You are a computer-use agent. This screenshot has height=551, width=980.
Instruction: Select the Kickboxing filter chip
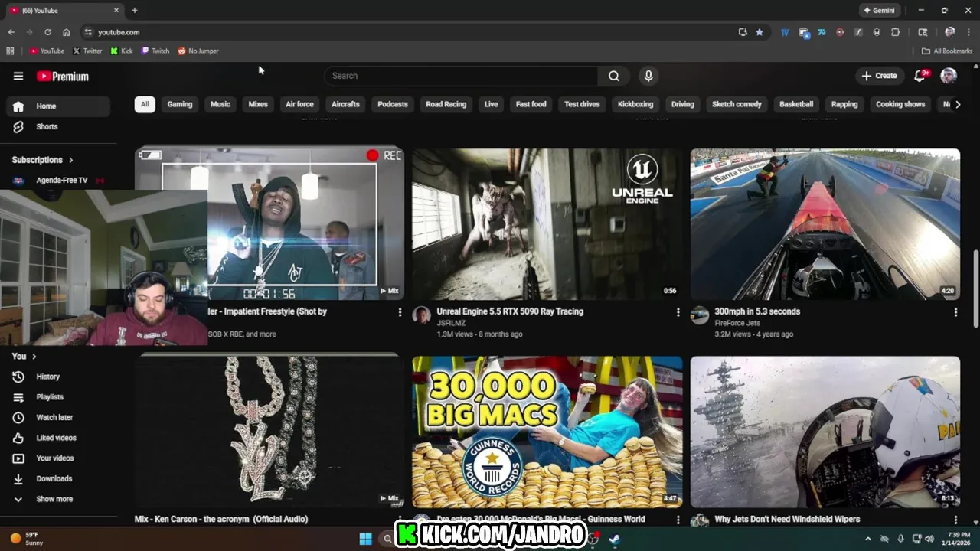[x=635, y=104]
